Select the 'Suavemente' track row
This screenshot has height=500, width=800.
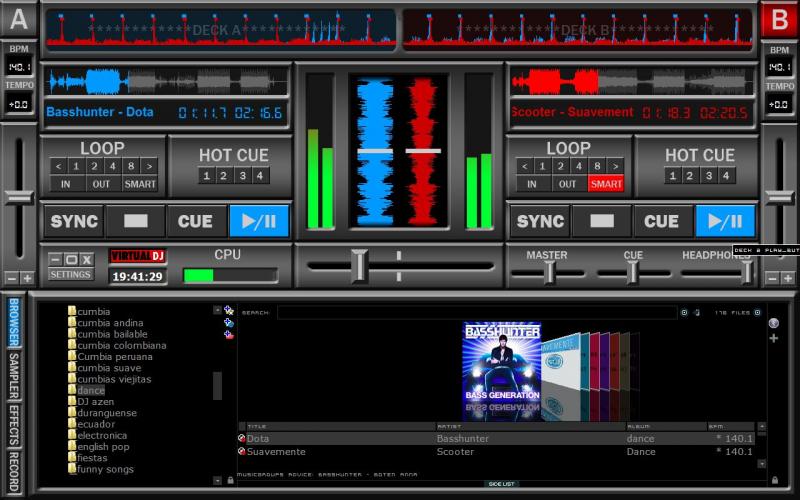tap(496, 452)
